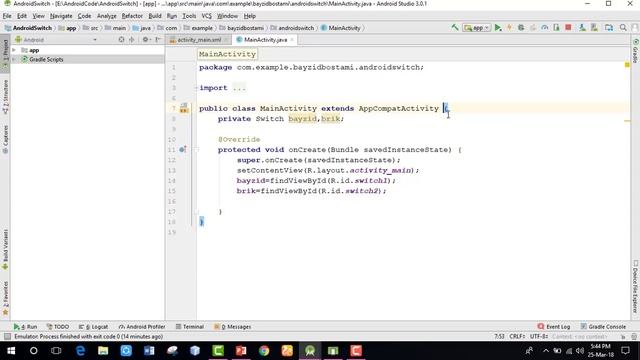Screen dimensions: 640x360
Task: Open Project Structure icon in toolbar
Action: coord(609,28)
